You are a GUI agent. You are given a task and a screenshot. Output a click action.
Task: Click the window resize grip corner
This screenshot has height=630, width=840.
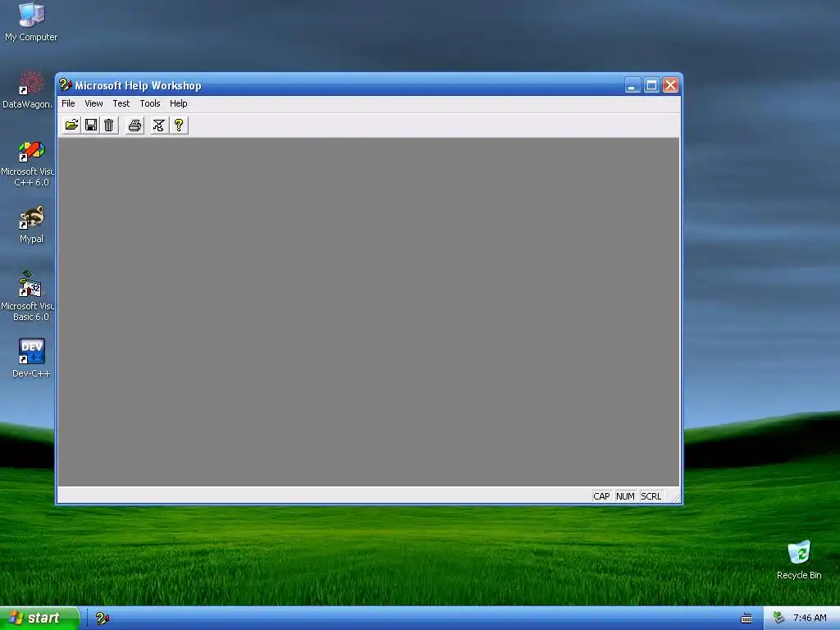[675, 498]
